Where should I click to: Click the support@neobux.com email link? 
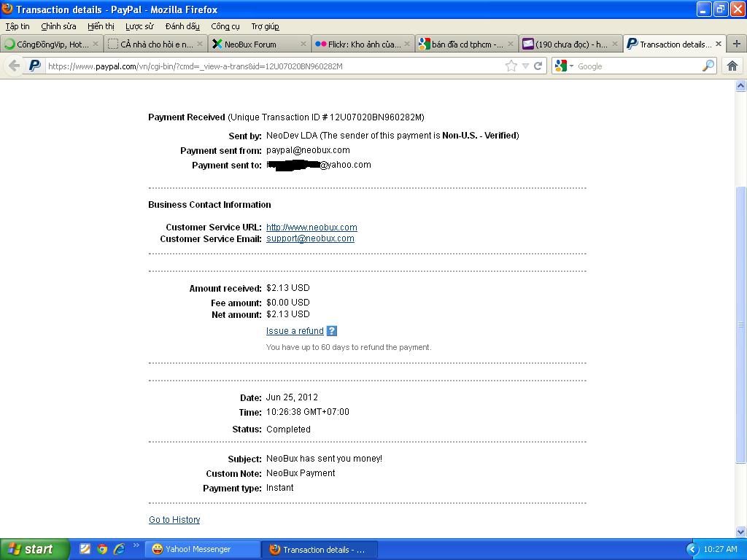click(x=310, y=238)
